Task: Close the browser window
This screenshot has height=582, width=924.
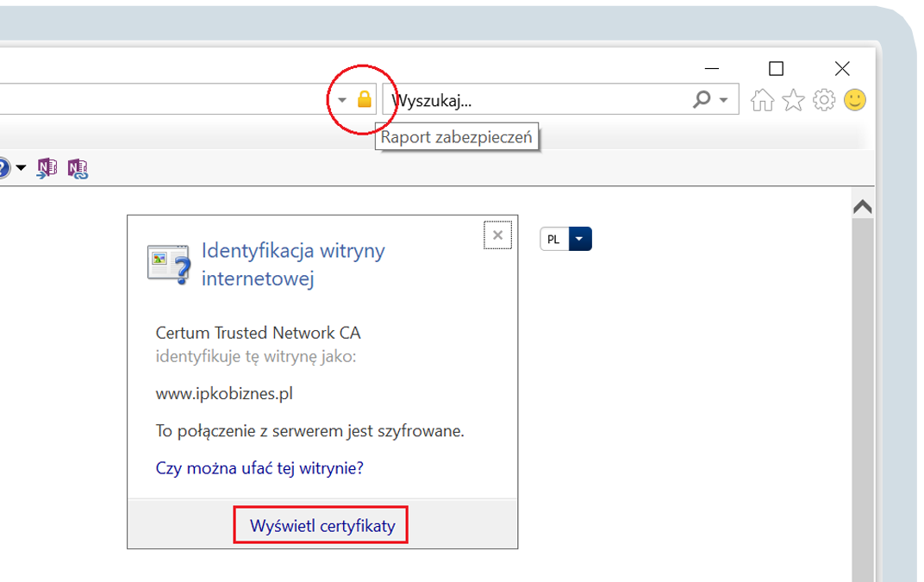Action: (842, 68)
